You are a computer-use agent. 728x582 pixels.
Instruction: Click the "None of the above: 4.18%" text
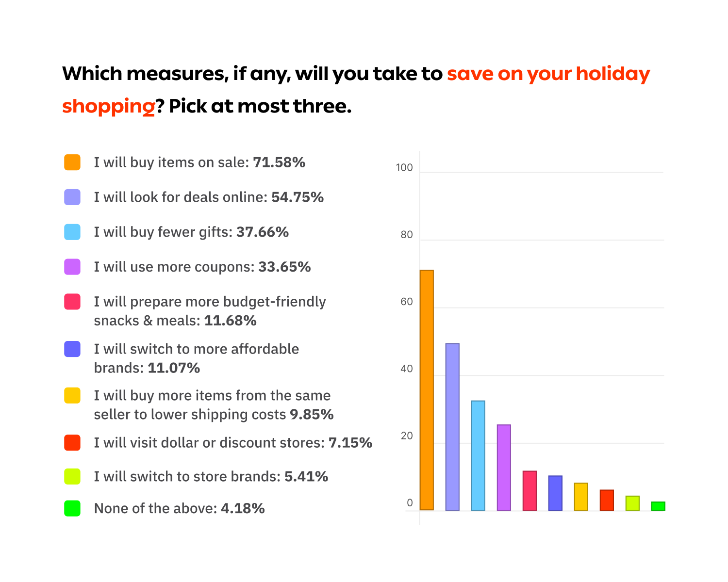coord(179,508)
